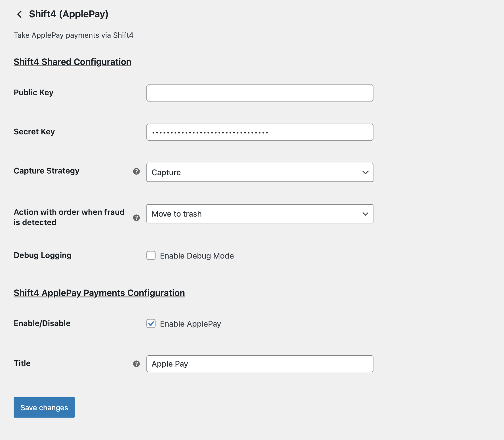Image resolution: width=504 pixels, height=440 pixels.
Task: Click the Action with order when fraud label
Action: coord(69,217)
